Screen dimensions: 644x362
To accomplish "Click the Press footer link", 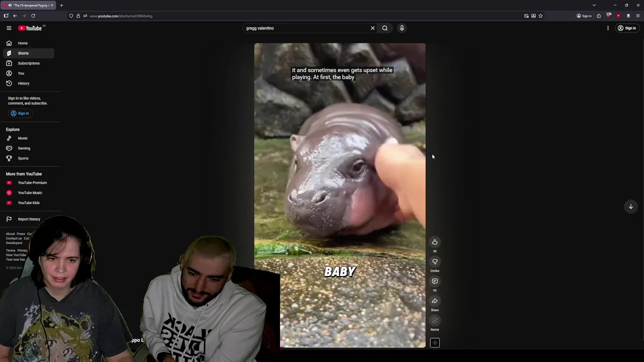I will 21,234.
